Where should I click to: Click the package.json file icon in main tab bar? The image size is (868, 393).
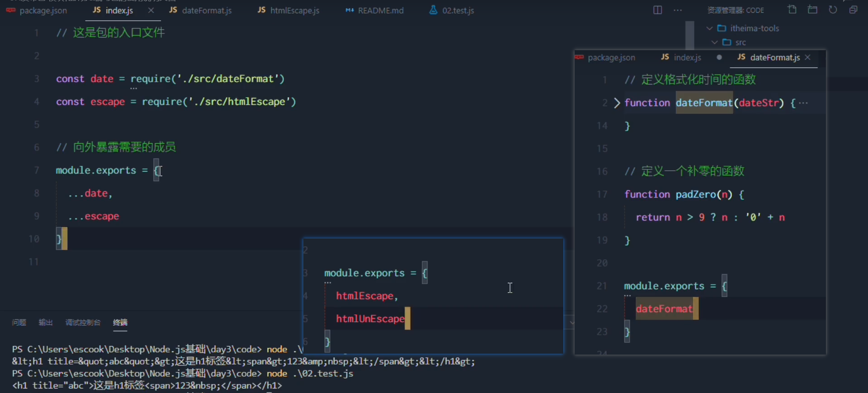tap(11, 10)
